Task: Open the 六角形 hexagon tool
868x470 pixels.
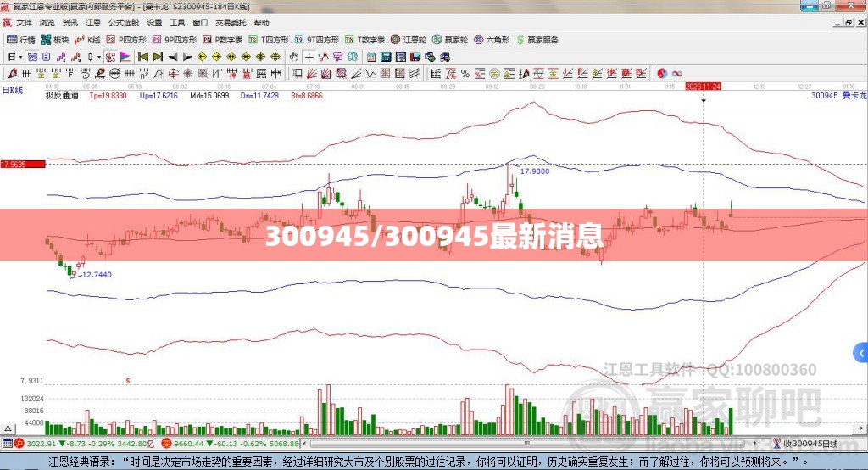Action: coord(492,39)
